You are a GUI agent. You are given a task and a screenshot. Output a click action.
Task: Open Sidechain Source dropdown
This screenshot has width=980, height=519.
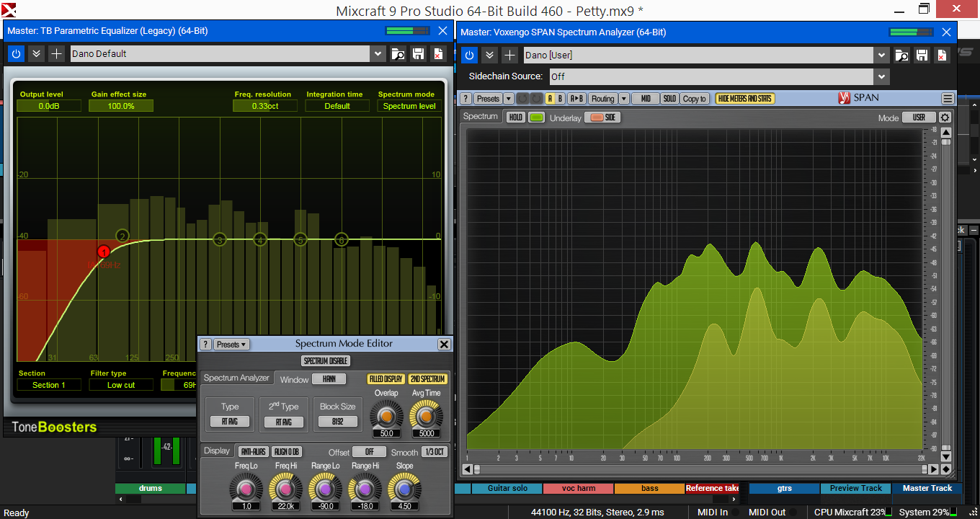tap(882, 76)
